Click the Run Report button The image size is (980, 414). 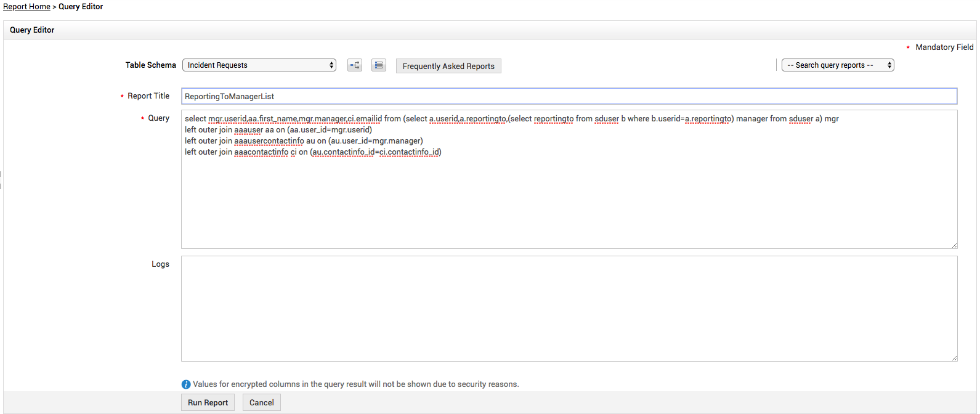pyautogui.click(x=208, y=402)
